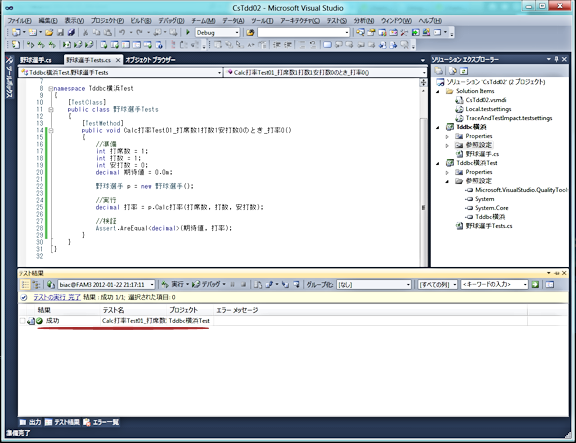The height and width of the screenshot is (443, 576).
Task: Expand the Properties node under Tddbc横浜 project
Action: tap(447, 136)
